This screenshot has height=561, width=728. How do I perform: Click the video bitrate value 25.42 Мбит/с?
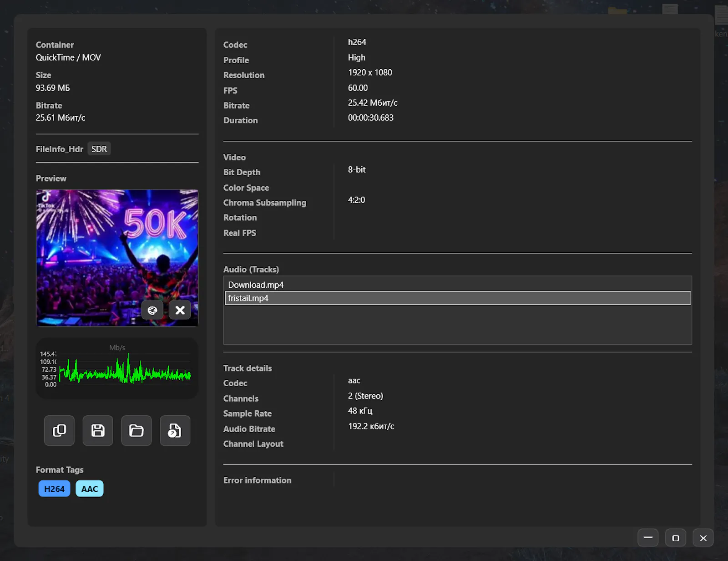373,103
